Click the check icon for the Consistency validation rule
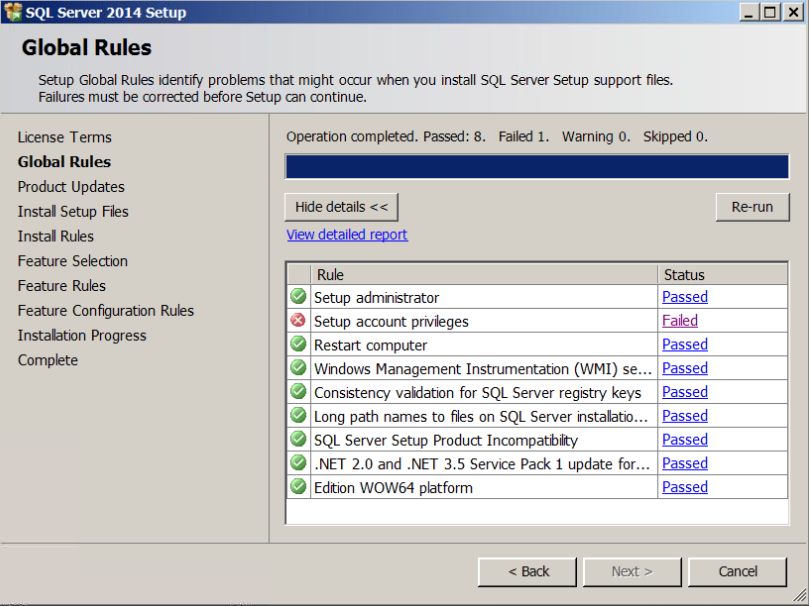The image size is (809, 606). pos(298,391)
